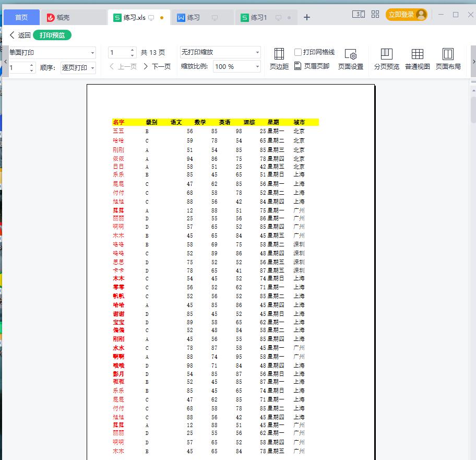Click the 返回 back arrow

click(12, 35)
